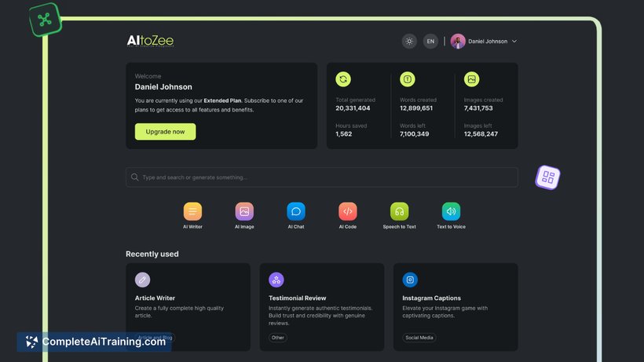Screen dimensions: 644x362
Task: Select the Other category tag
Action: click(x=278, y=338)
